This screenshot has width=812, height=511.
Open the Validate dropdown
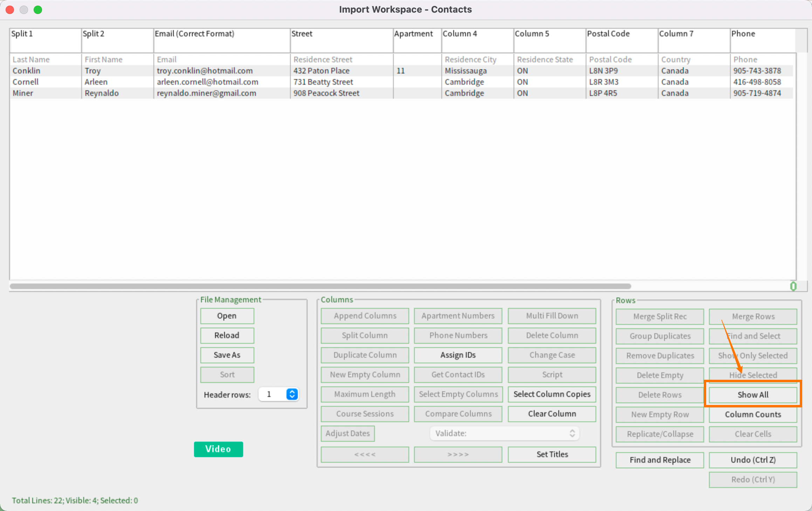[x=504, y=434]
